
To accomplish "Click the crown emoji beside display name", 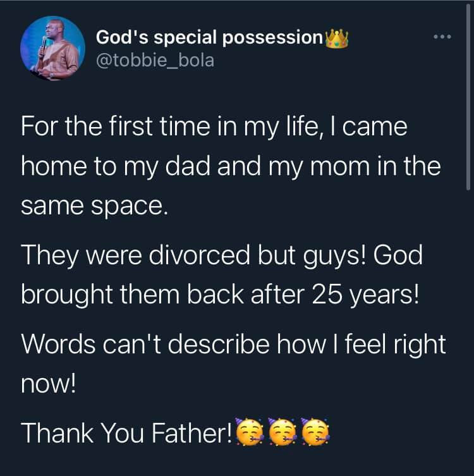I will [337, 39].
